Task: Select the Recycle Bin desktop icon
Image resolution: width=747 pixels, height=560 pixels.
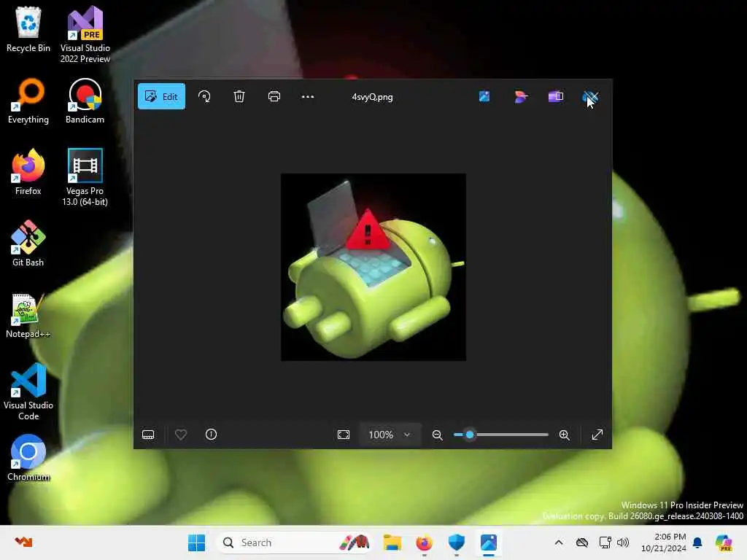Action: [28, 29]
